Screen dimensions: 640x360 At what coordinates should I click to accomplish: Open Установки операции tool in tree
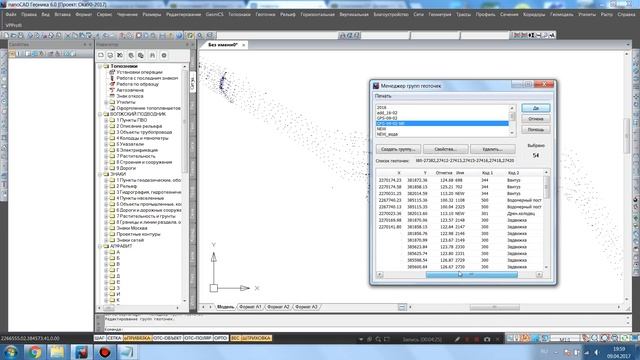coord(139,72)
